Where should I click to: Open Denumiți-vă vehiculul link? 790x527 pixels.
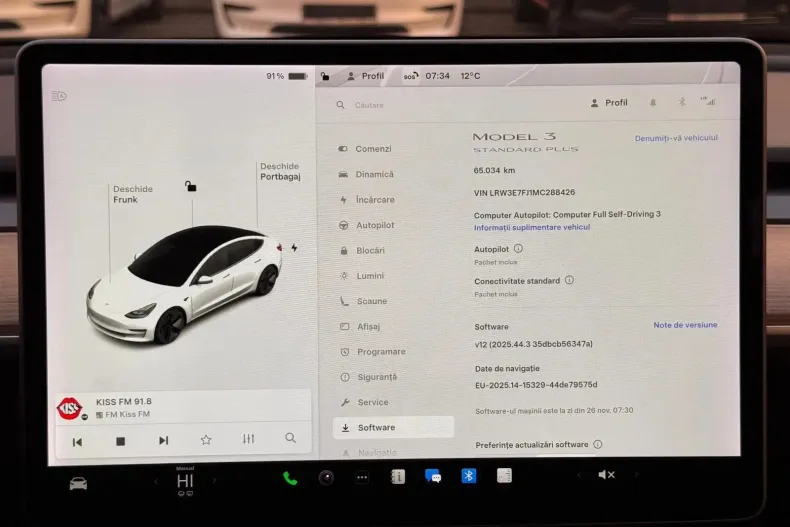[x=676, y=138]
